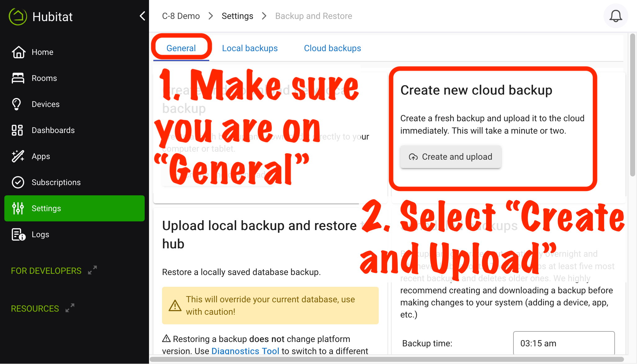Click the Logs document icon
The image size is (637, 364).
pyautogui.click(x=18, y=234)
